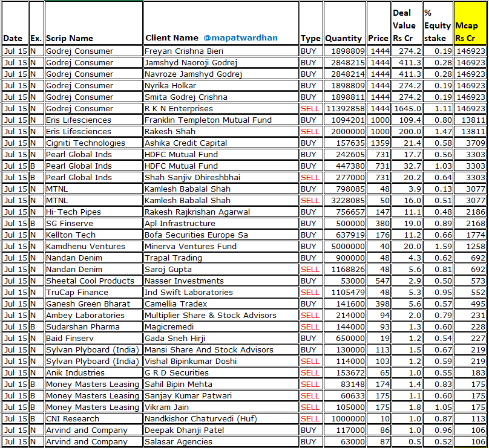Click Mcap value 3709 cell
Viewport: 489px width, 448px height.
[470, 143]
